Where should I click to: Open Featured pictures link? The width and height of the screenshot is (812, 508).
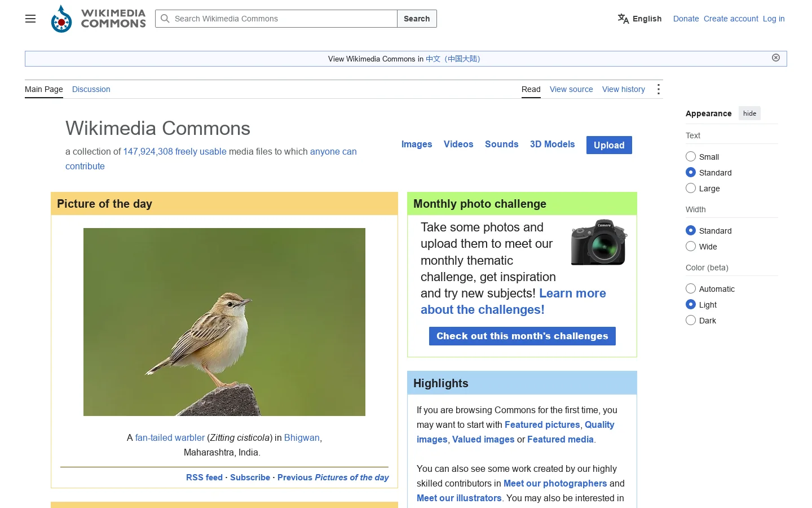click(x=542, y=424)
